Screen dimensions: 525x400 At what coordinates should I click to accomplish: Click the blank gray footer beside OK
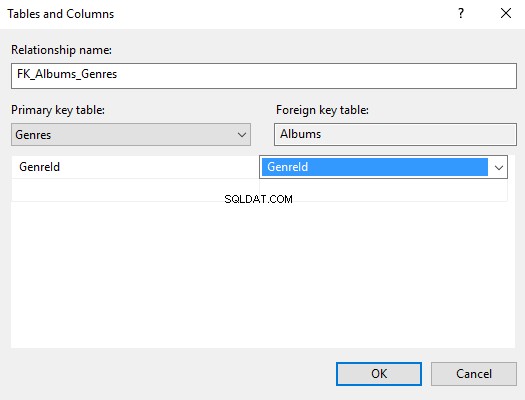(x=167, y=374)
